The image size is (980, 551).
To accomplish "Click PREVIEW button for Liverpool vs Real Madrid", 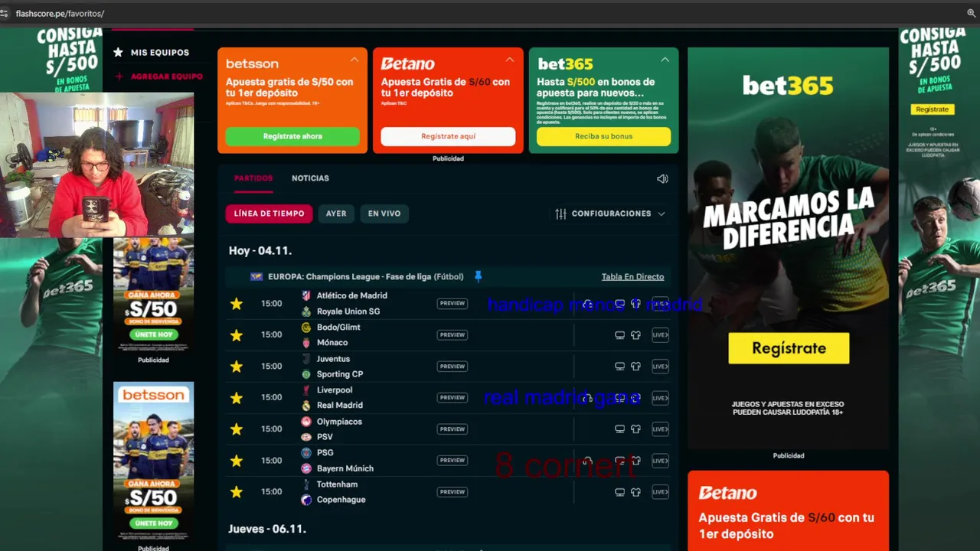I will point(452,398).
